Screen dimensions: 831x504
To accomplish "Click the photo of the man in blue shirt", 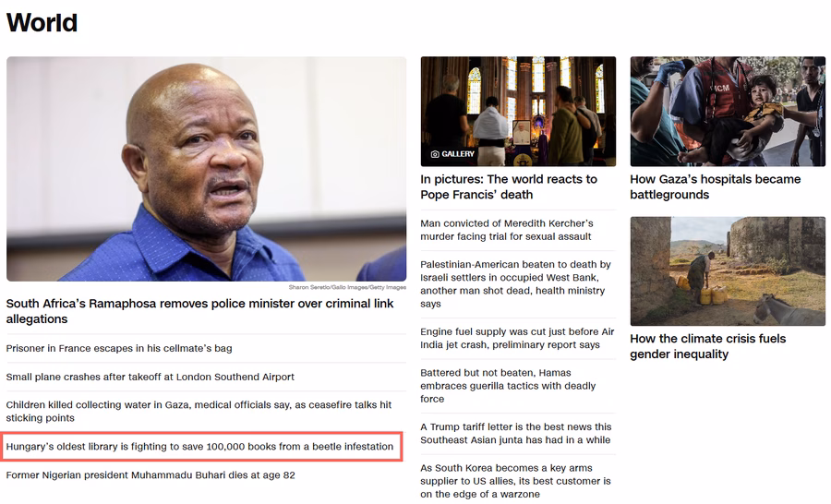I will [x=206, y=169].
